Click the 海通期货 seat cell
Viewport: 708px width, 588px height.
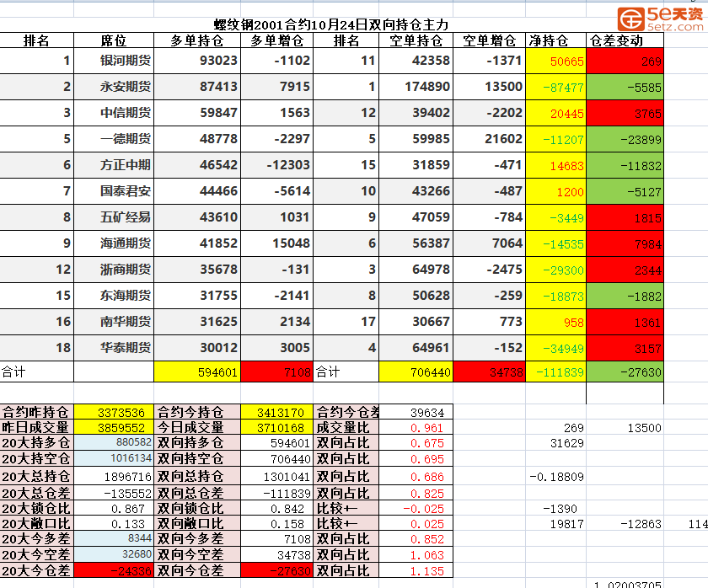click(x=114, y=243)
